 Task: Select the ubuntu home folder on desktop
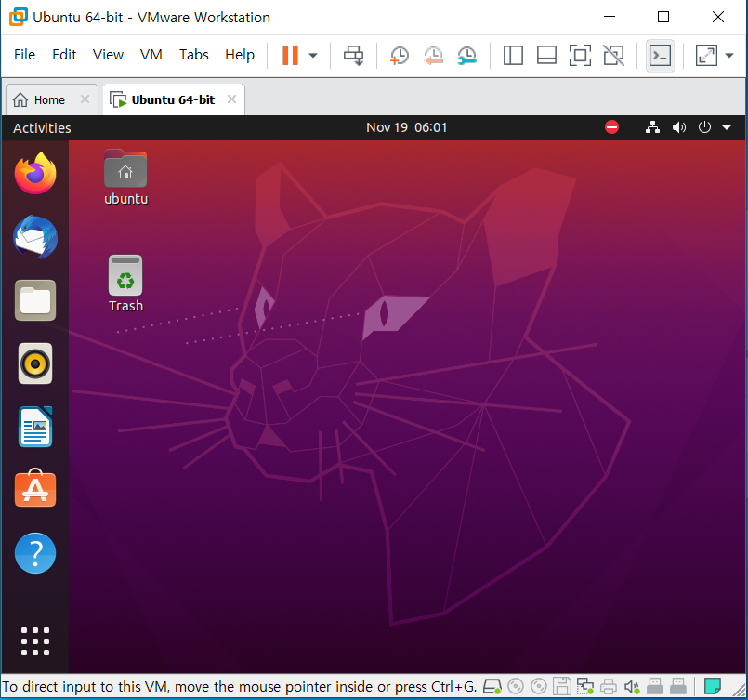click(x=125, y=178)
